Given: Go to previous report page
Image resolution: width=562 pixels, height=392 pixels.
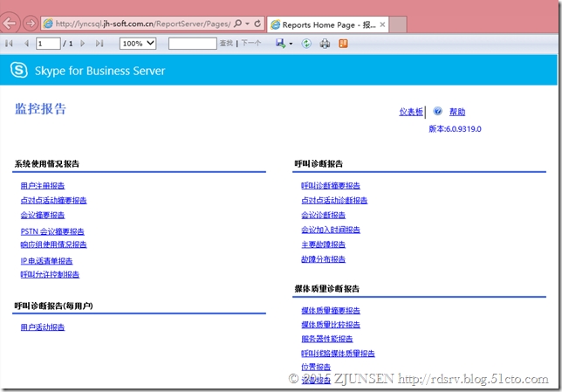Looking at the screenshot, I should coord(26,44).
